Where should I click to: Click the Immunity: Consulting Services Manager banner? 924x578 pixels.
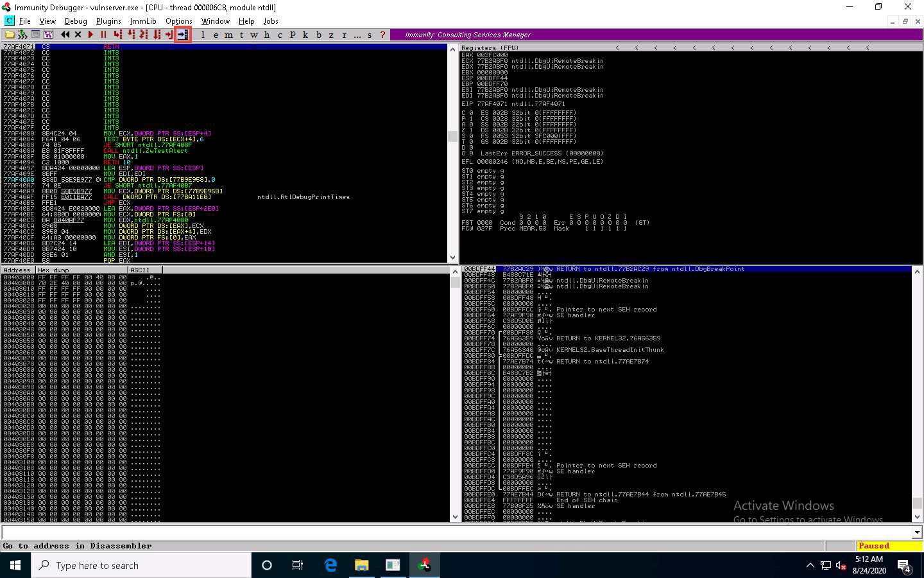(656, 35)
